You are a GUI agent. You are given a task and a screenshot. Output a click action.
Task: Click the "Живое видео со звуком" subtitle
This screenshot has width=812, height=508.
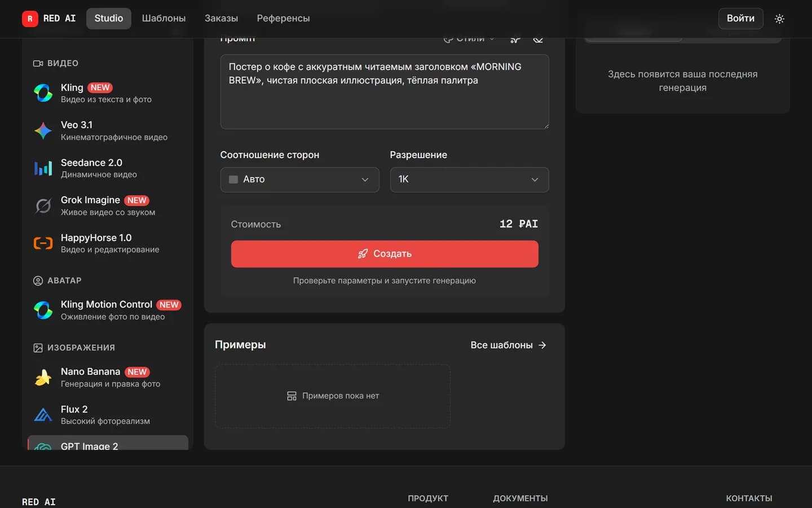point(108,212)
